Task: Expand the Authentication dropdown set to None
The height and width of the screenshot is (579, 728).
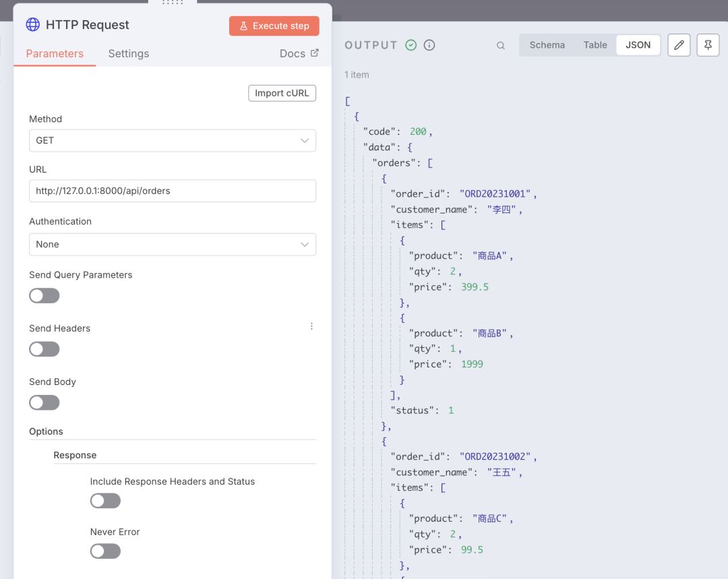Action: [172, 245]
